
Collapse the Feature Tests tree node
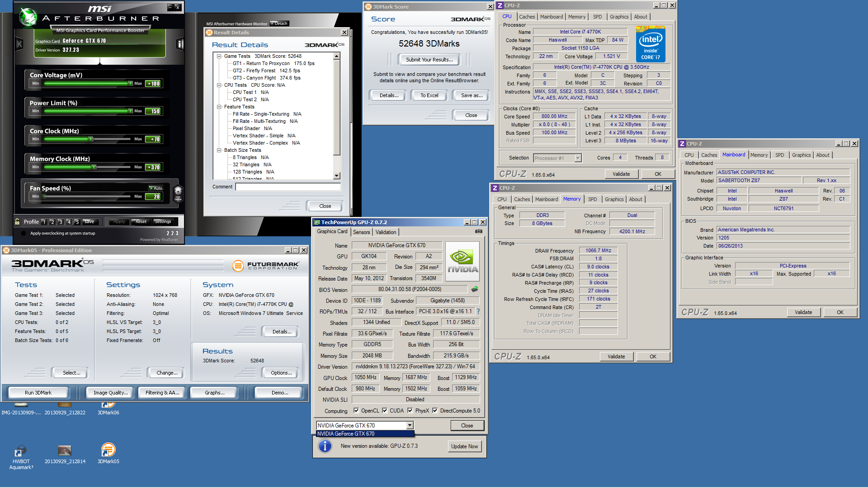click(219, 107)
